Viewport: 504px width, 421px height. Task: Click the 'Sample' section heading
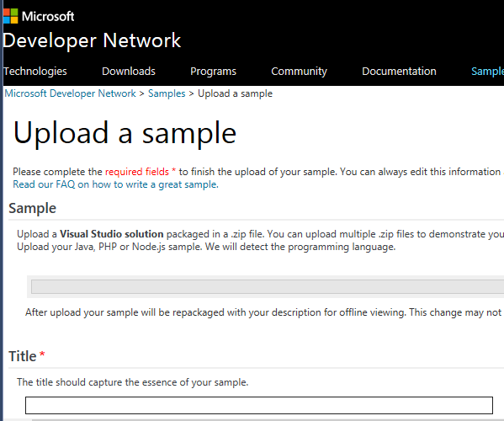pos(33,208)
